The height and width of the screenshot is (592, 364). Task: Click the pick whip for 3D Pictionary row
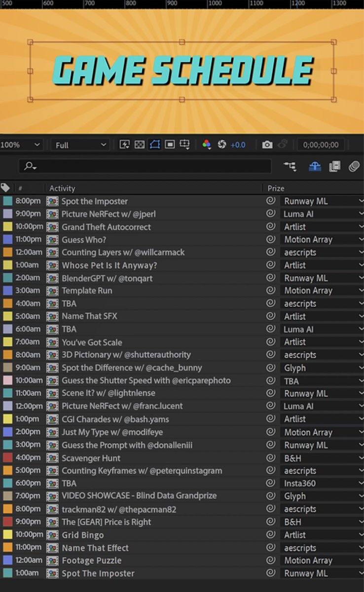coord(271,355)
